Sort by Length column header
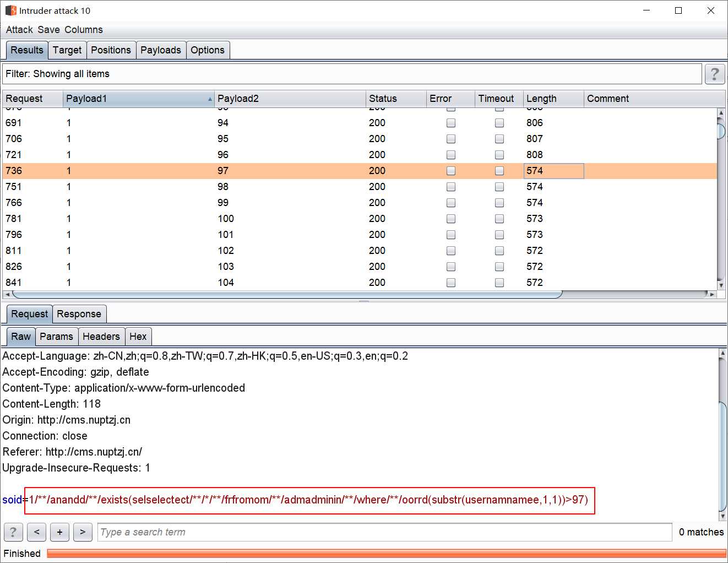The height and width of the screenshot is (563, 728). click(x=553, y=99)
